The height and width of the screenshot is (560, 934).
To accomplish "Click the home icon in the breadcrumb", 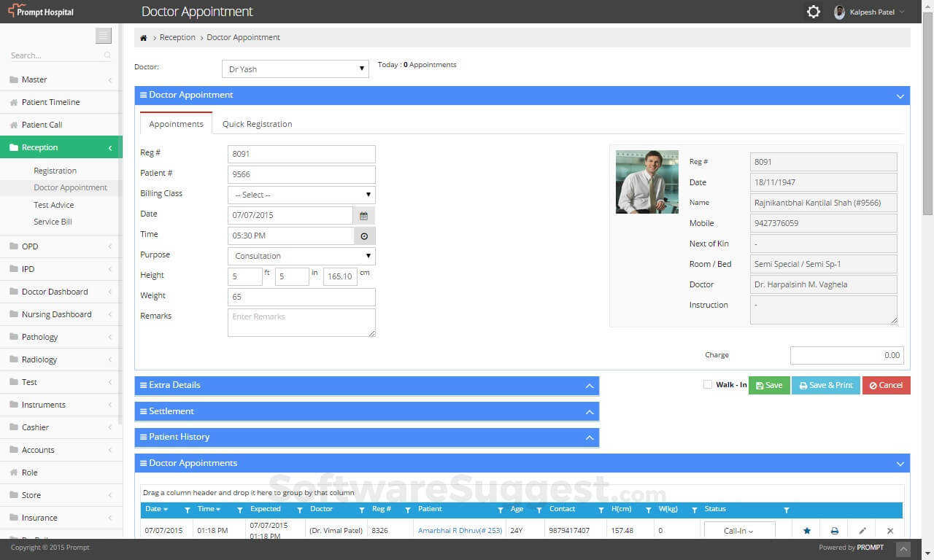I will pos(143,36).
